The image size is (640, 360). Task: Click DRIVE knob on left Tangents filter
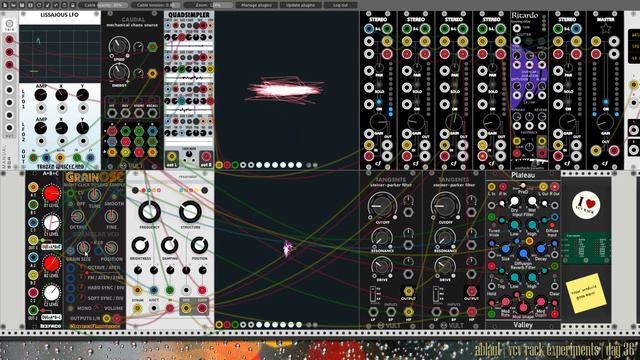[x=382, y=267]
